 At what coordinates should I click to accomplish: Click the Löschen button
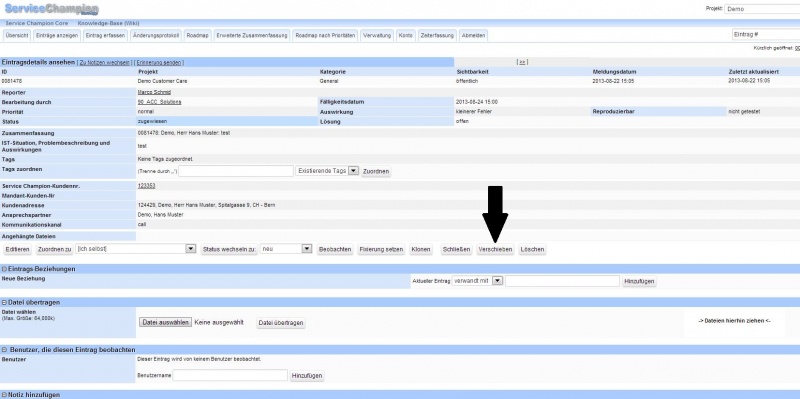pyautogui.click(x=532, y=250)
